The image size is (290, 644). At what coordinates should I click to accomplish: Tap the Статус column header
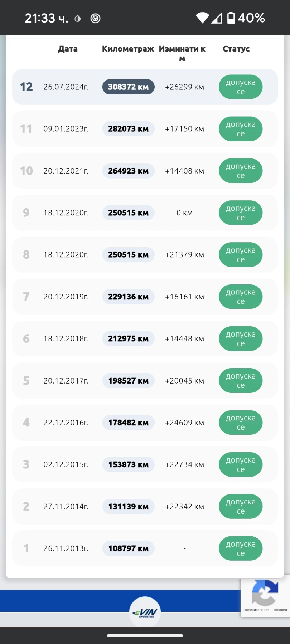[236, 49]
